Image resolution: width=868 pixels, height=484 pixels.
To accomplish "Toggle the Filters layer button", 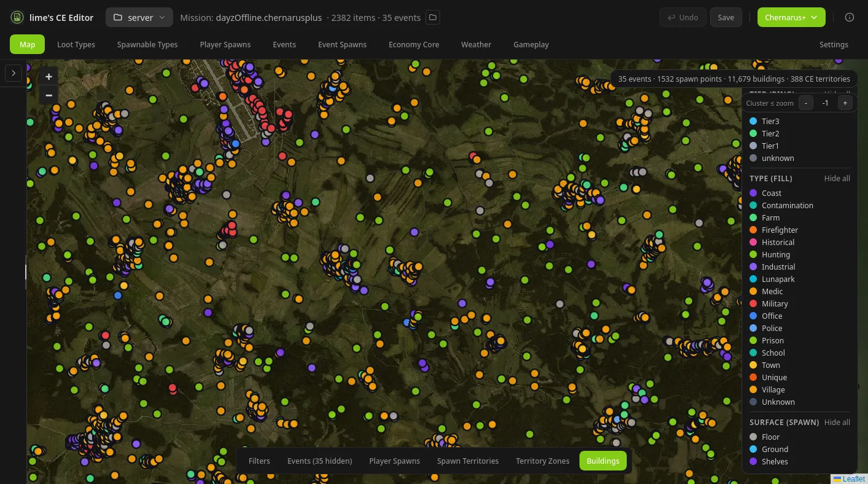I will 259,461.
